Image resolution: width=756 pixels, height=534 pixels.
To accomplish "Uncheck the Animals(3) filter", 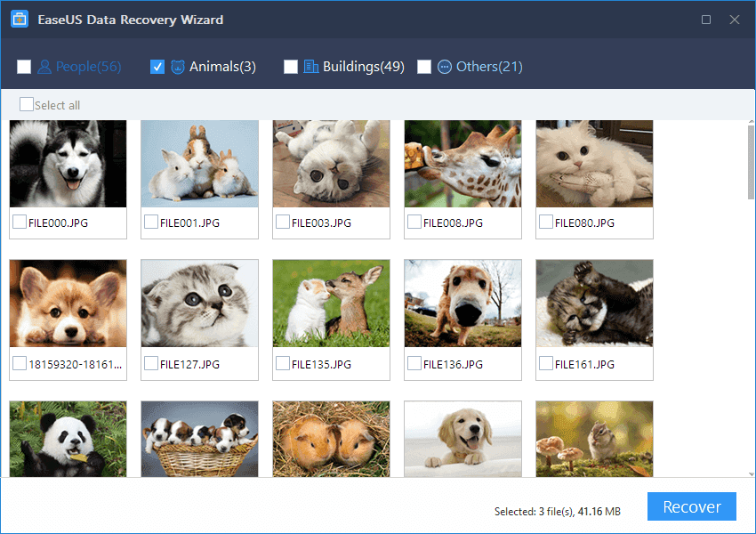I will coord(157,66).
